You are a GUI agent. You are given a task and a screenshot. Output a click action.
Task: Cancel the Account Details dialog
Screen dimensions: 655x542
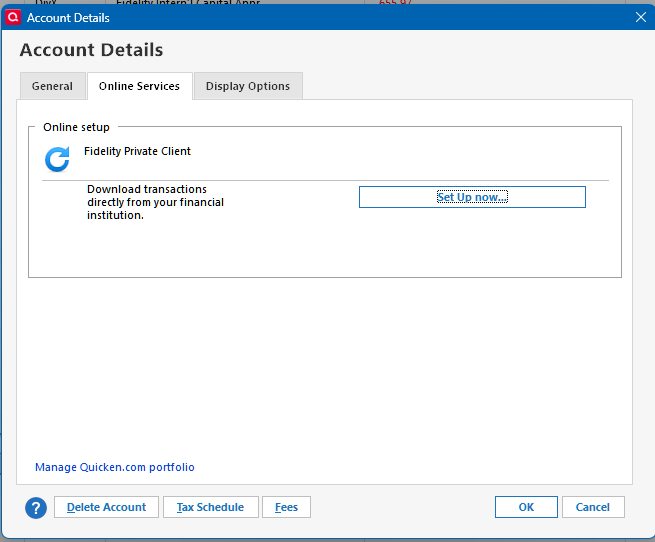click(x=593, y=507)
